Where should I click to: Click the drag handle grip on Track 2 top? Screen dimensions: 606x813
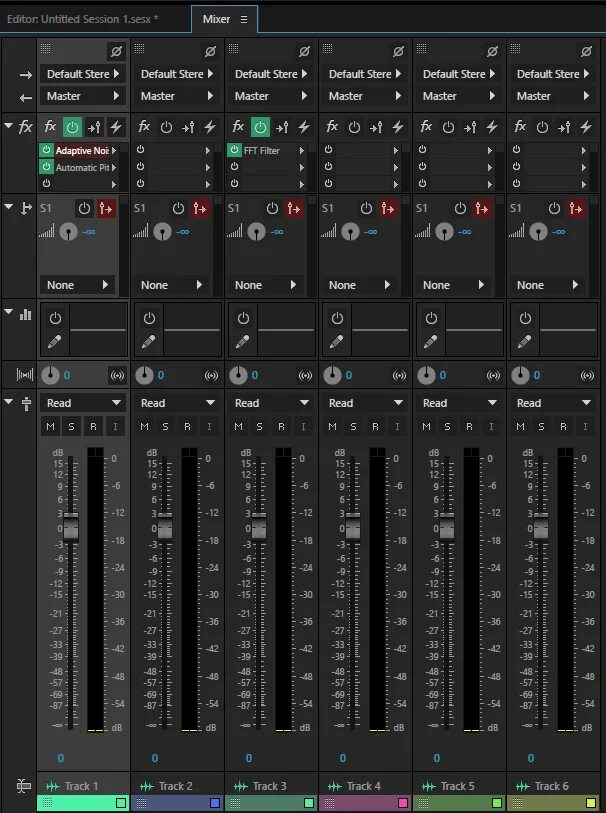[x=139, y=48]
